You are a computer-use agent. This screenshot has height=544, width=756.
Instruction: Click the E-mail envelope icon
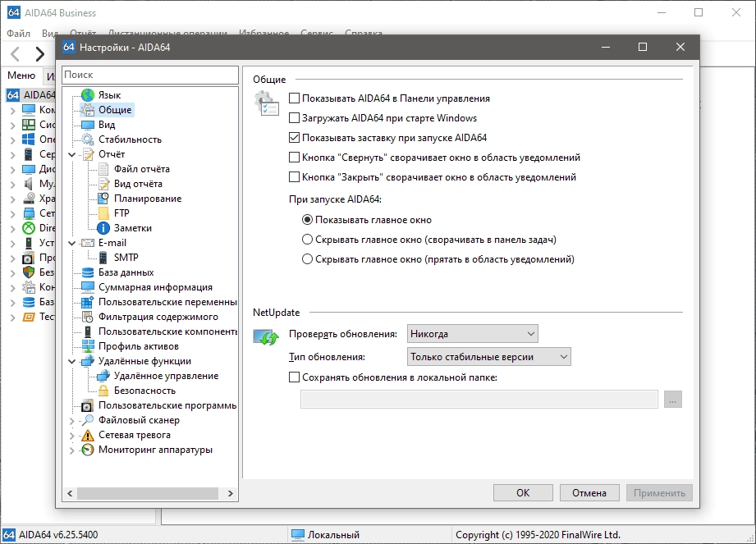tap(88, 243)
